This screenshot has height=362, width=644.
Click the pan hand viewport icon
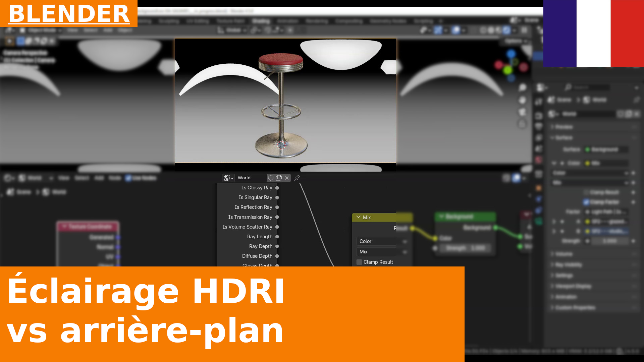click(x=522, y=100)
